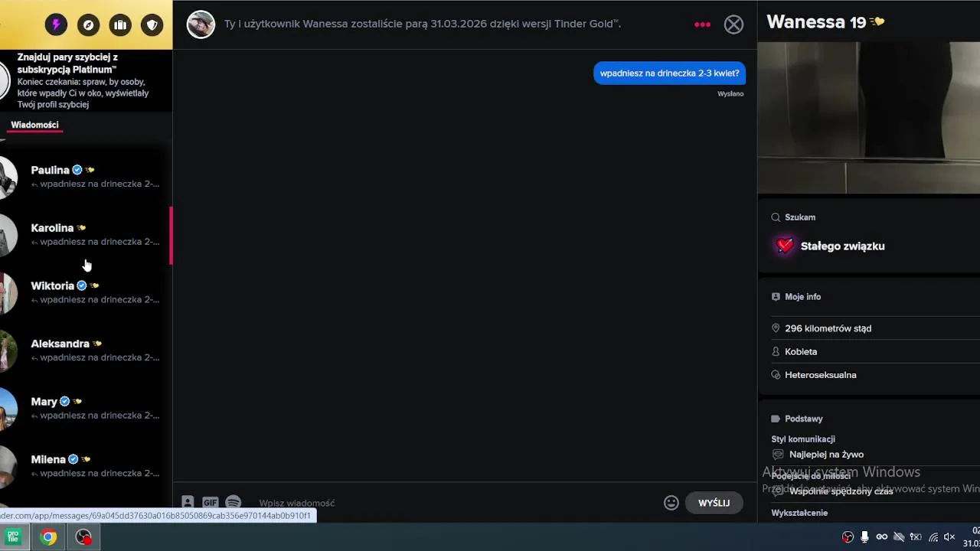980x551 pixels.
Task: Open the Explore compass icon
Action: click(88, 25)
